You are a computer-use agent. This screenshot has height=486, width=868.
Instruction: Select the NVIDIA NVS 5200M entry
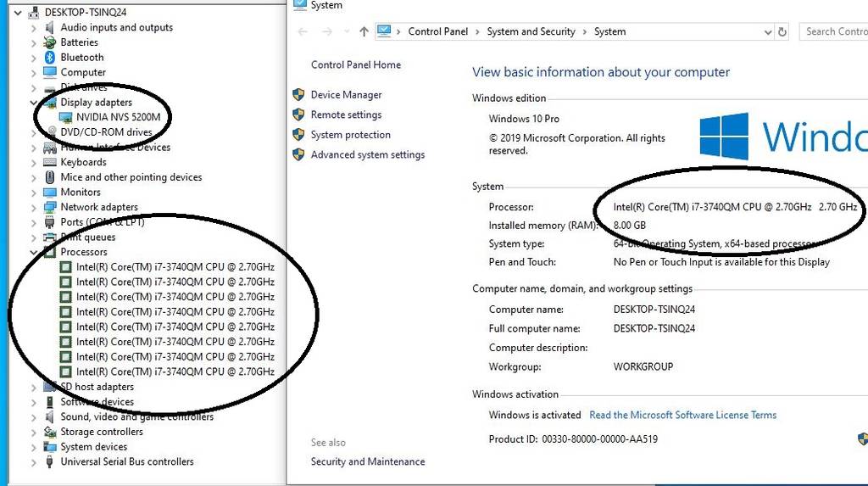[119, 117]
